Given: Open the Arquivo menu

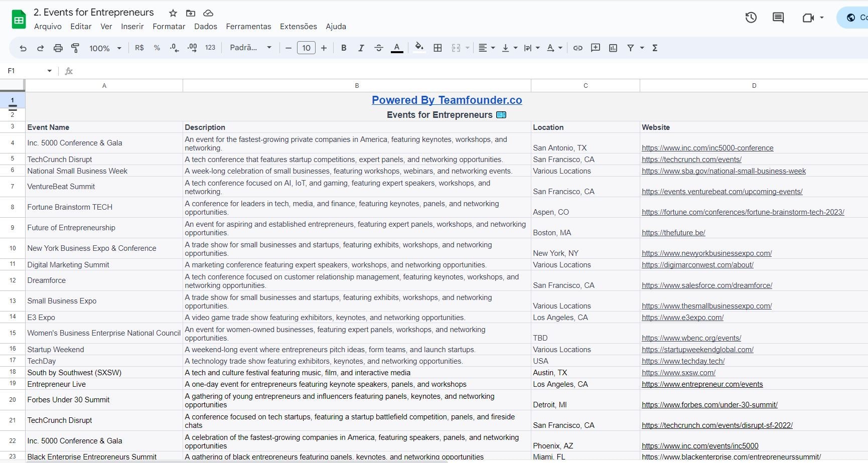Looking at the screenshot, I should point(48,27).
